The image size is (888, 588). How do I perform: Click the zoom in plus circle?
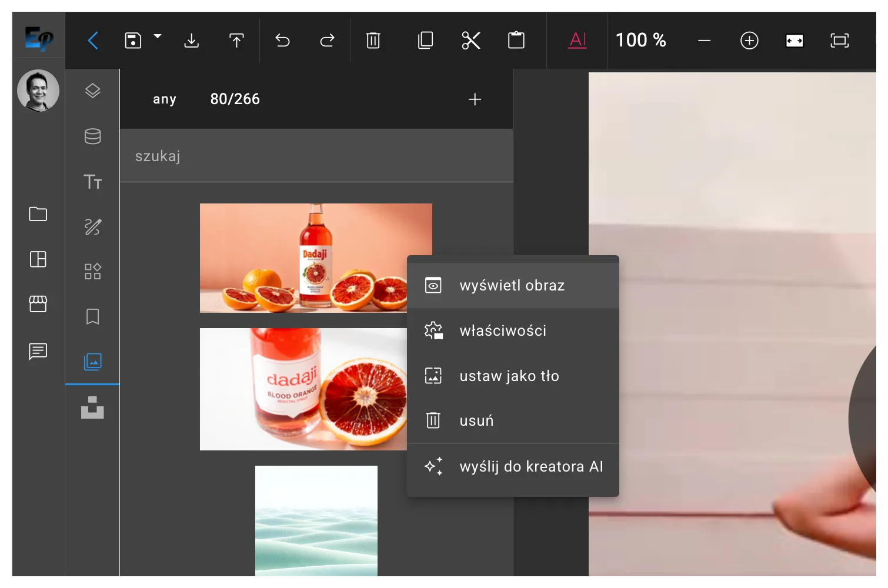tap(749, 41)
